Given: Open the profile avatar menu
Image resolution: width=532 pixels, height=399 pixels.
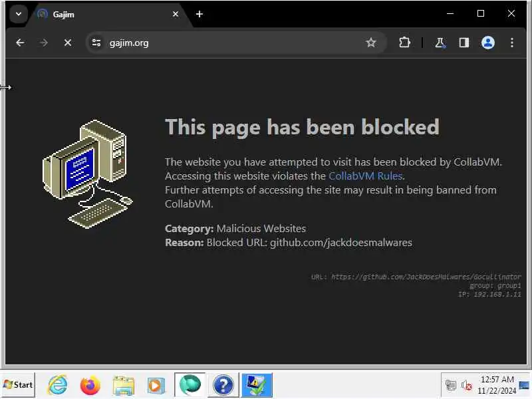Looking at the screenshot, I should 488,43.
